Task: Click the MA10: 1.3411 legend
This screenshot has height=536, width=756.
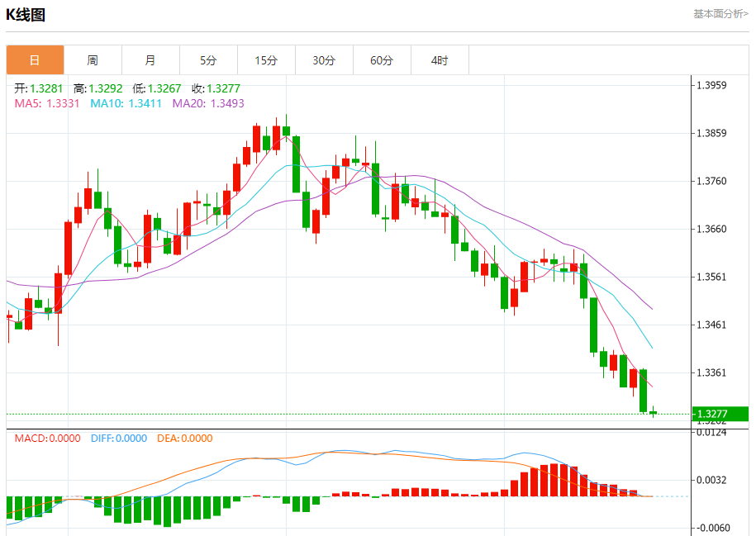Action: (x=126, y=103)
